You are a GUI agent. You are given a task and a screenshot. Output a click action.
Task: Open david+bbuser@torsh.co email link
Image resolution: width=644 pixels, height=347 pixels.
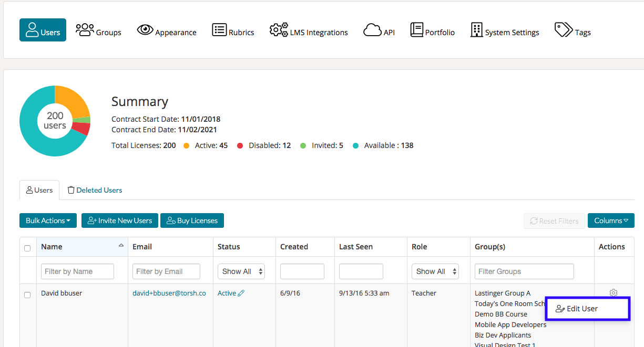tap(169, 293)
